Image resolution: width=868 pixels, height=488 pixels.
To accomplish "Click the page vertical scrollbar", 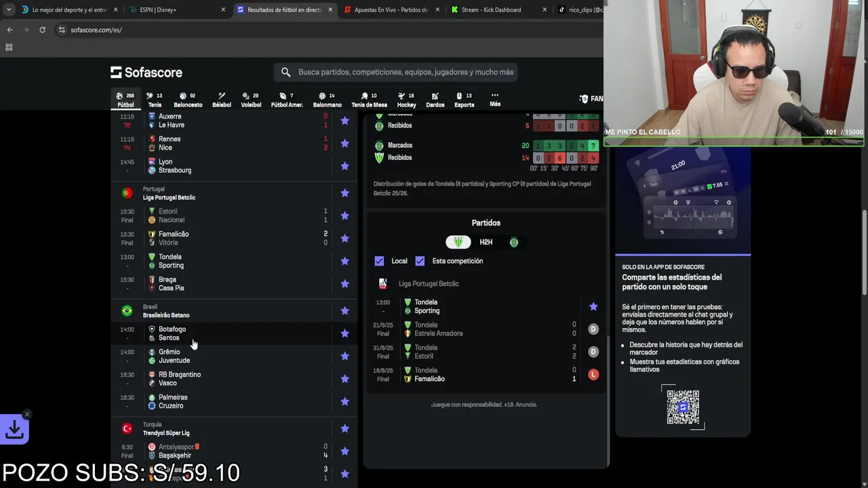I will coord(864,252).
